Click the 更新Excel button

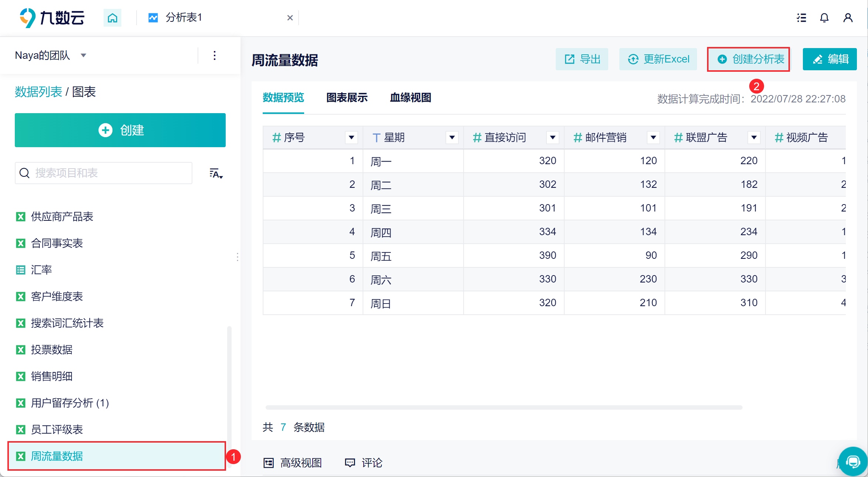tap(658, 59)
